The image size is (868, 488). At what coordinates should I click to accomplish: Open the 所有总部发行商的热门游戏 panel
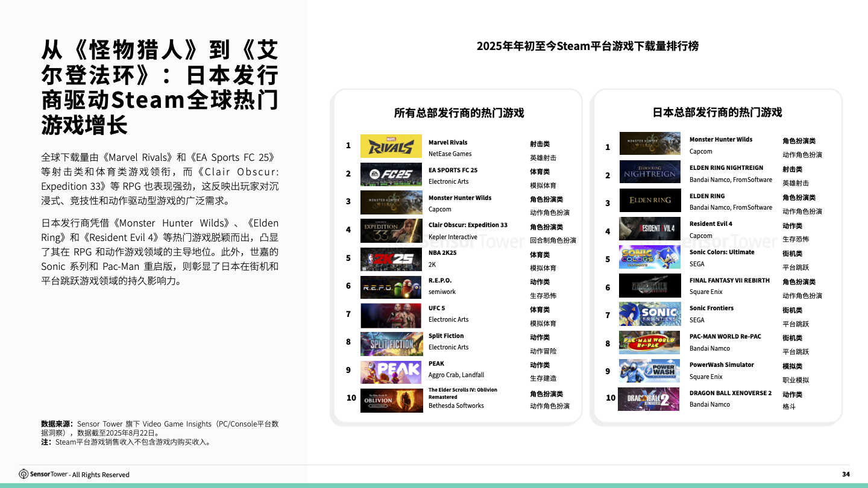pyautogui.click(x=458, y=113)
